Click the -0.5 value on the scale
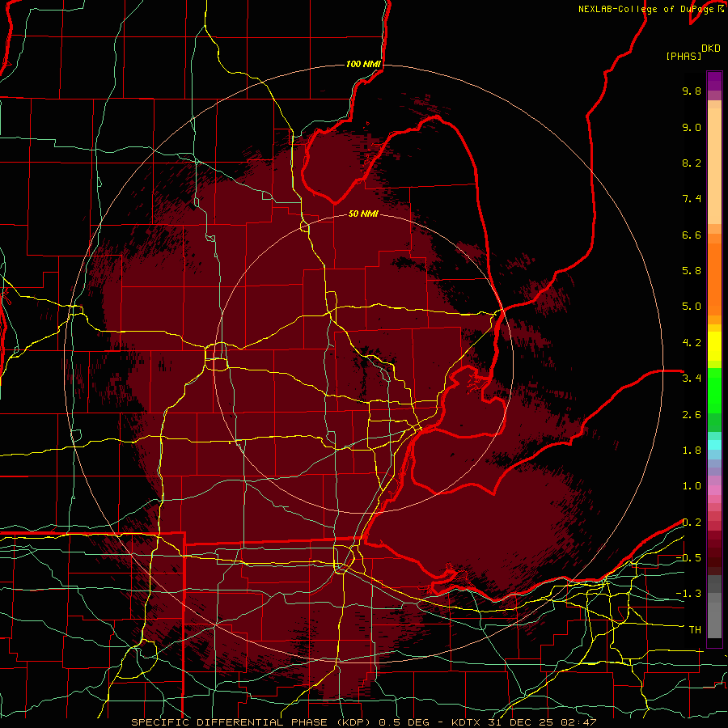The width and height of the screenshot is (728, 728). pyautogui.click(x=688, y=558)
